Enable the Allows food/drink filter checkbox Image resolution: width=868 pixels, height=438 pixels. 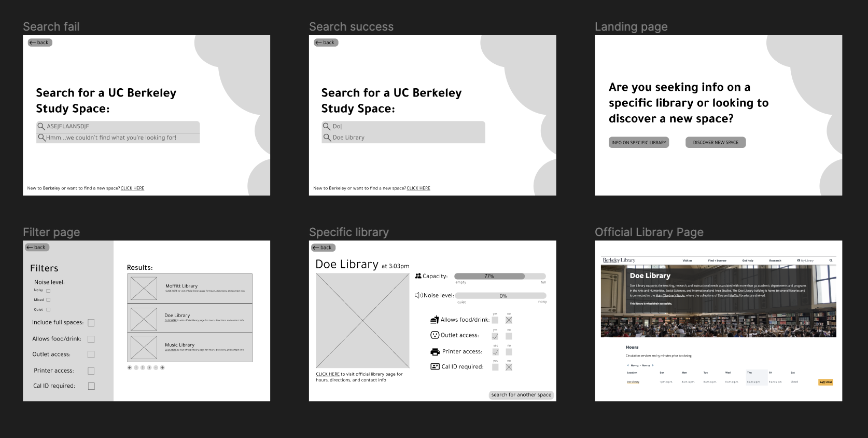(91, 339)
